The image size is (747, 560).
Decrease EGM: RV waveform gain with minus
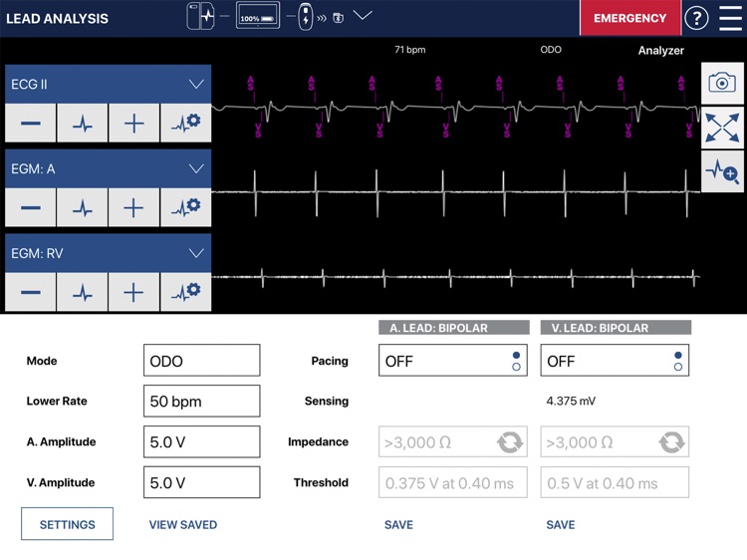point(31,292)
